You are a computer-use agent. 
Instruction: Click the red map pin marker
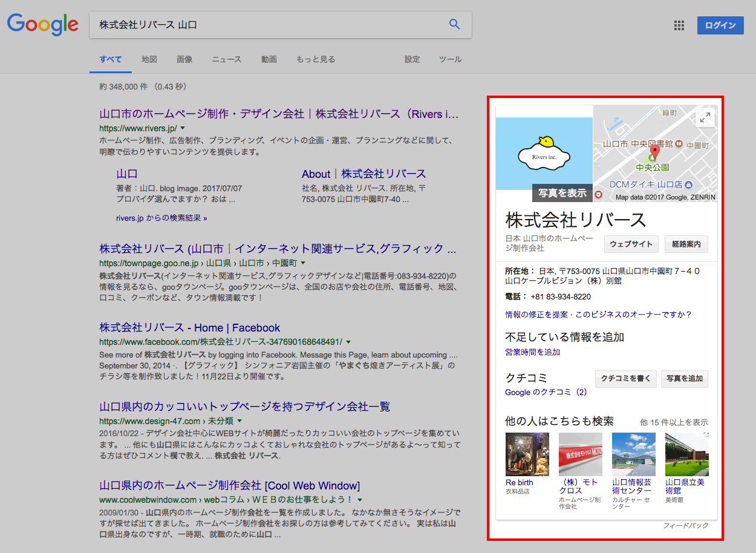[x=654, y=152]
